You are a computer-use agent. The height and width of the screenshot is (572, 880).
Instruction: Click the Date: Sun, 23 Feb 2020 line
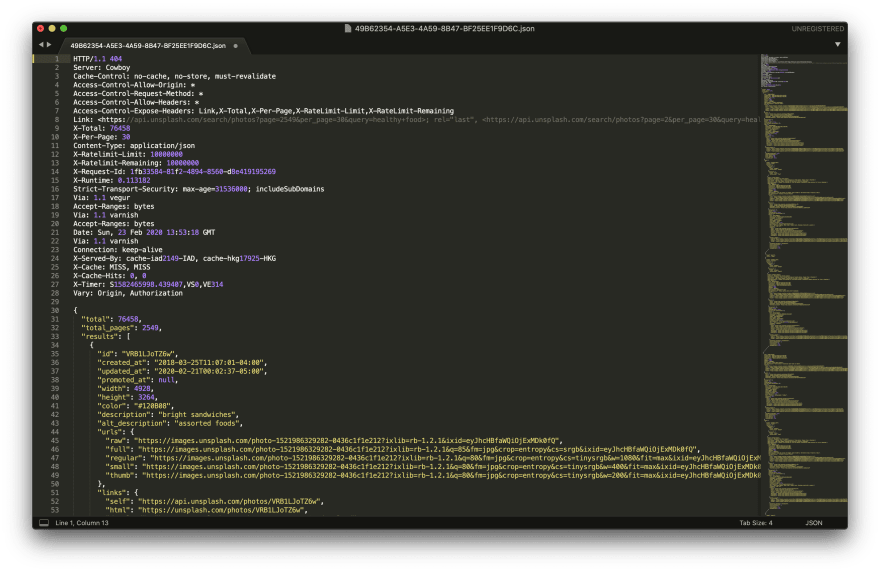coord(144,232)
